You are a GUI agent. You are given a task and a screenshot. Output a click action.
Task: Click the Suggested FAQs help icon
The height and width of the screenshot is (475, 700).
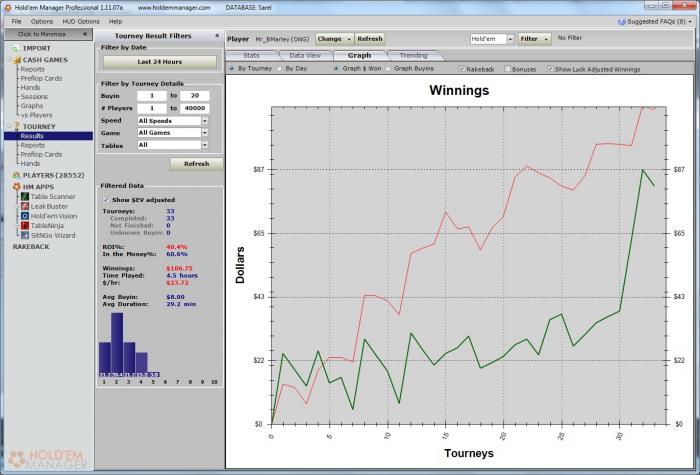[x=622, y=21]
